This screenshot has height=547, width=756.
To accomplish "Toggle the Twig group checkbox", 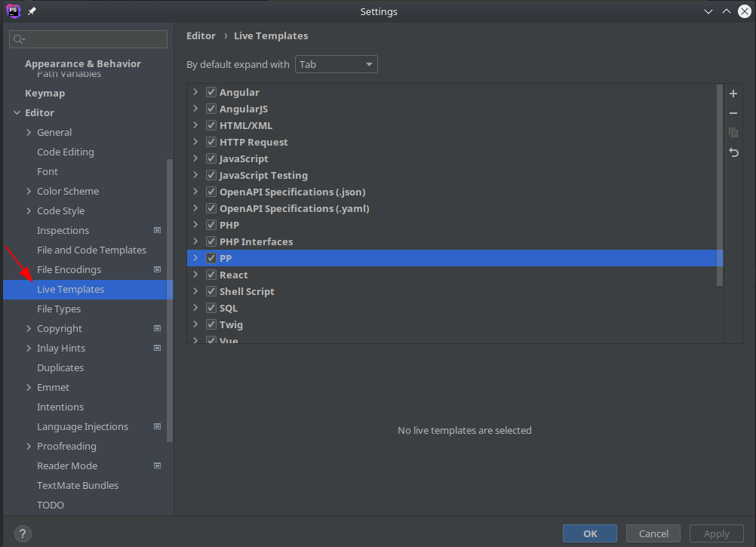I will [211, 324].
